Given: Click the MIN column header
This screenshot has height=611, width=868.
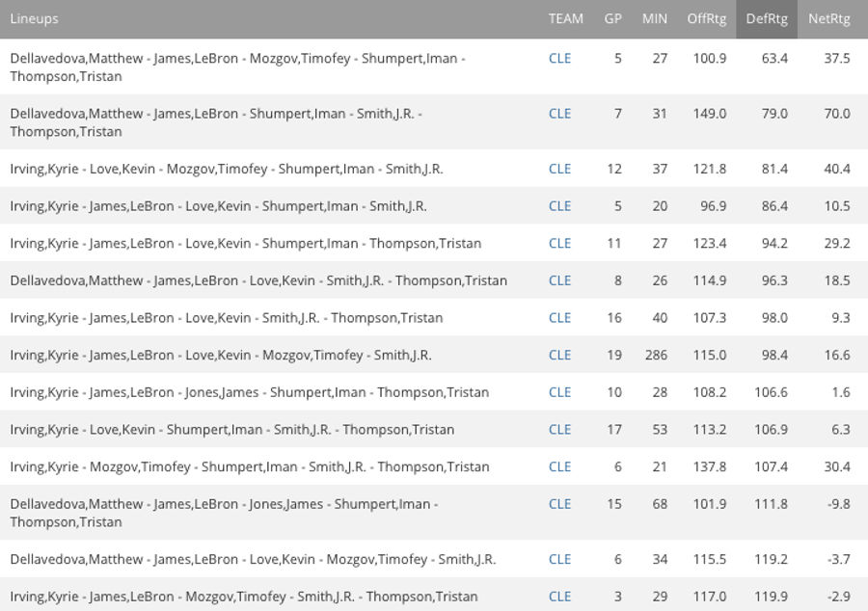Looking at the screenshot, I should [x=654, y=19].
